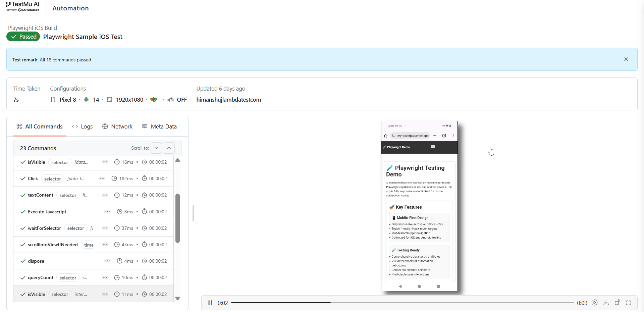Screen dimensions: 644x312
Task: Enter fullscreen video mode
Action: point(628,303)
